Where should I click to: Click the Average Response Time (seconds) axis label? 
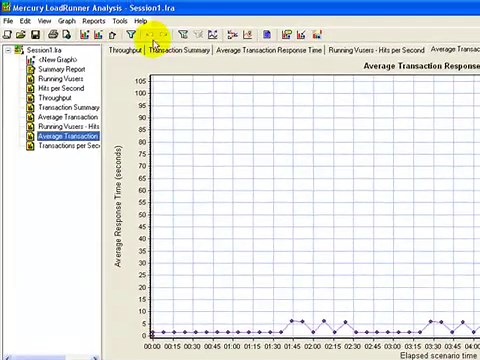pyautogui.click(x=118, y=206)
